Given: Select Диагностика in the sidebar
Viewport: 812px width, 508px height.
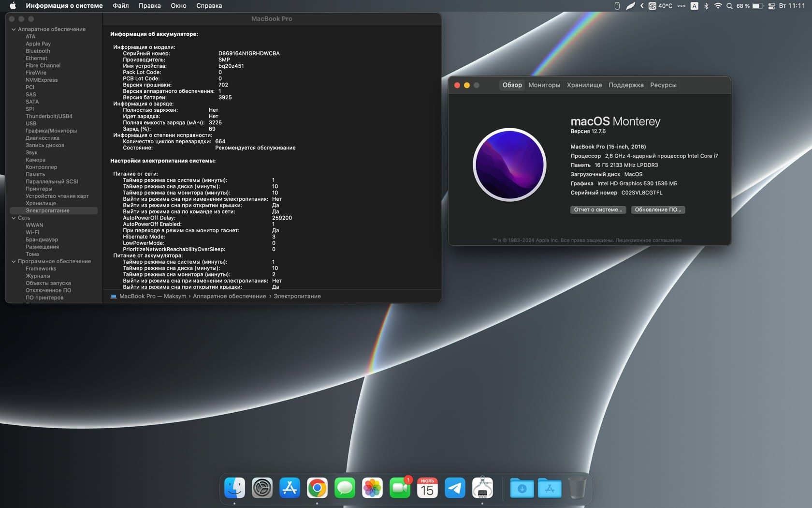Looking at the screenshot, I should (43, 138).
